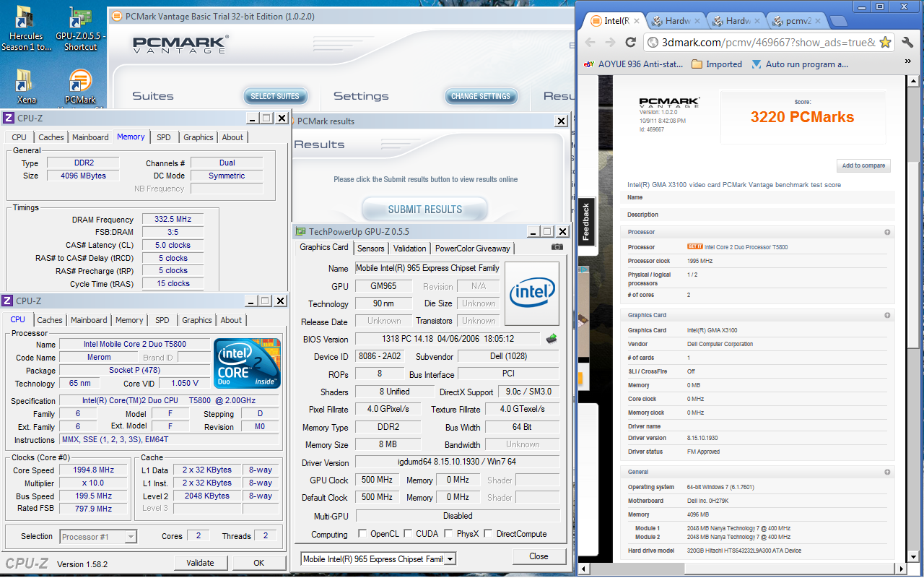Click the Core 2 Duo logo in CPU-Z

(248, 363)
